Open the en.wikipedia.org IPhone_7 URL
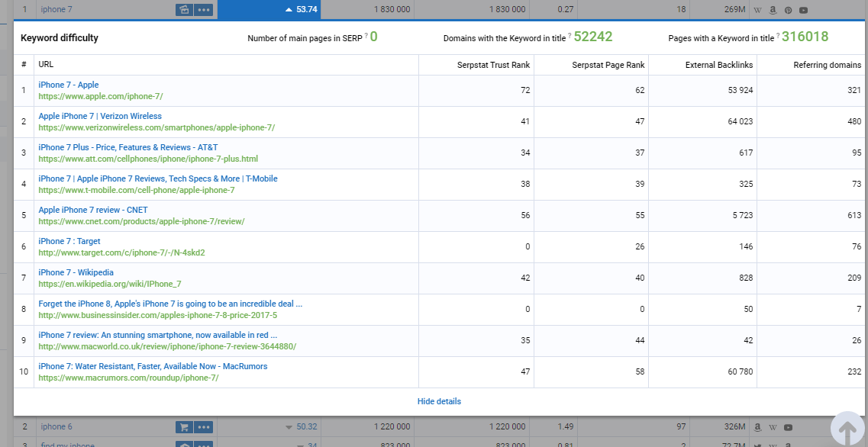The image size is (868, 447). pyautogui.click(x=110, y=284)
